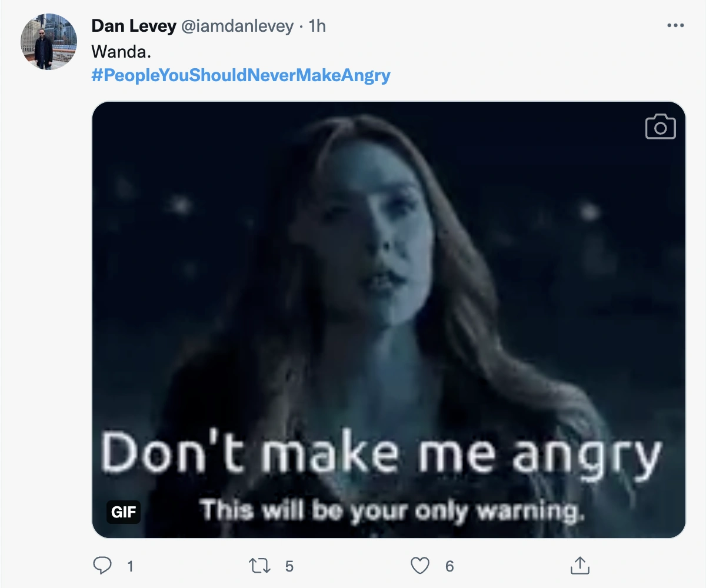Open the three-dot More options menu
Image resolution: width=706 pixels, height=588 pixels.
point(675,26)
